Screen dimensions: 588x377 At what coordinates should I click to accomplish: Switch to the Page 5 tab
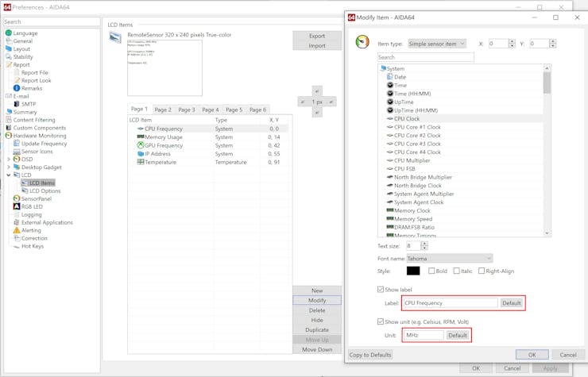coord(234,110)
